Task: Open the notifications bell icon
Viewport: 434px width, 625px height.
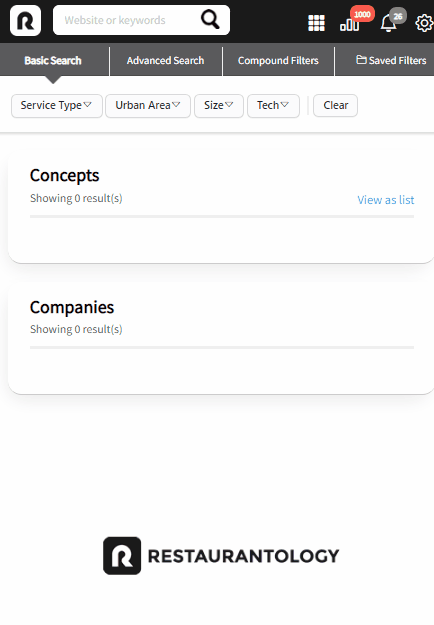Action: (388, 23)
